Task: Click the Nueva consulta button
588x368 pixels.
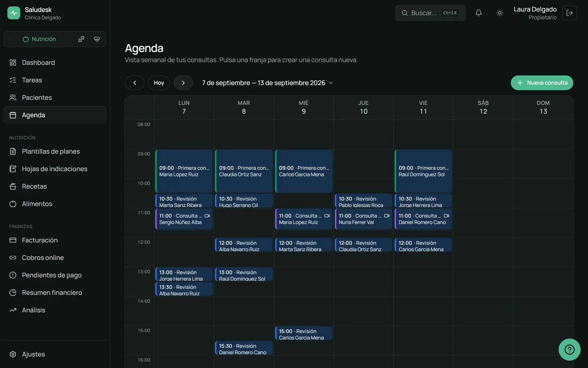Action: [x=542, y=83]
